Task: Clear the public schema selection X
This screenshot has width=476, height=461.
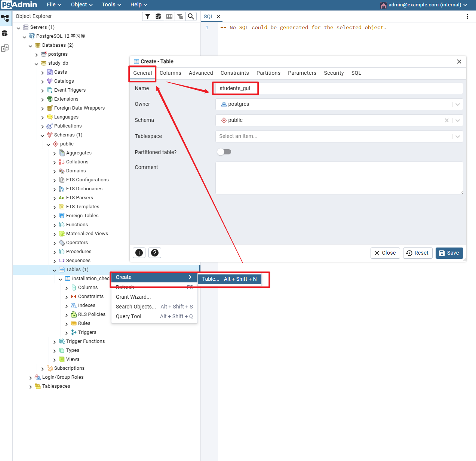Action: point(447,120)
